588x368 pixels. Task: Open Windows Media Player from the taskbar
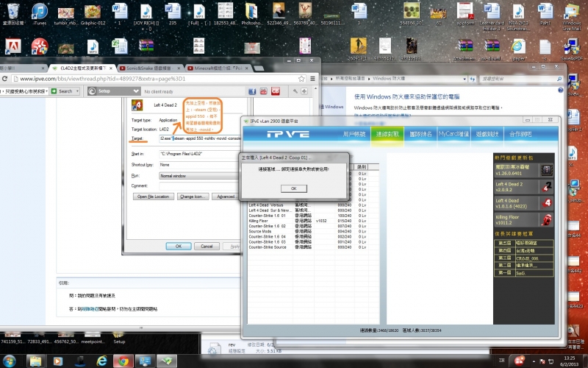(57, 361)
